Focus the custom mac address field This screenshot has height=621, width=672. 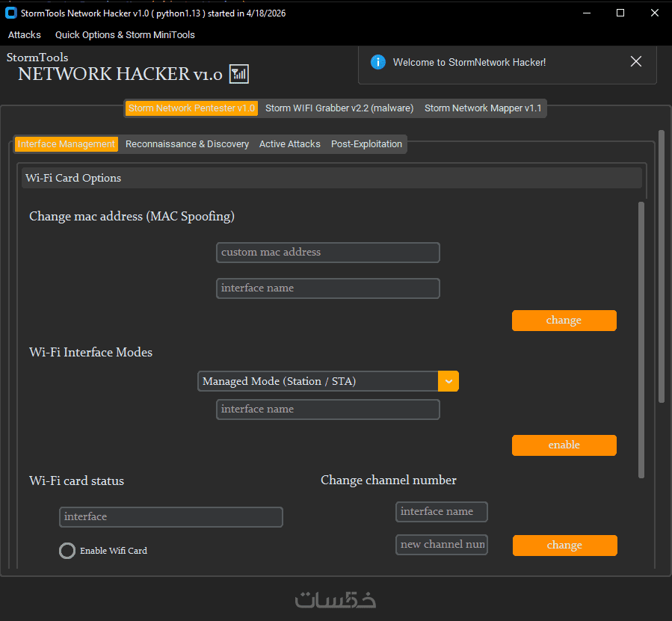(328, 253)
